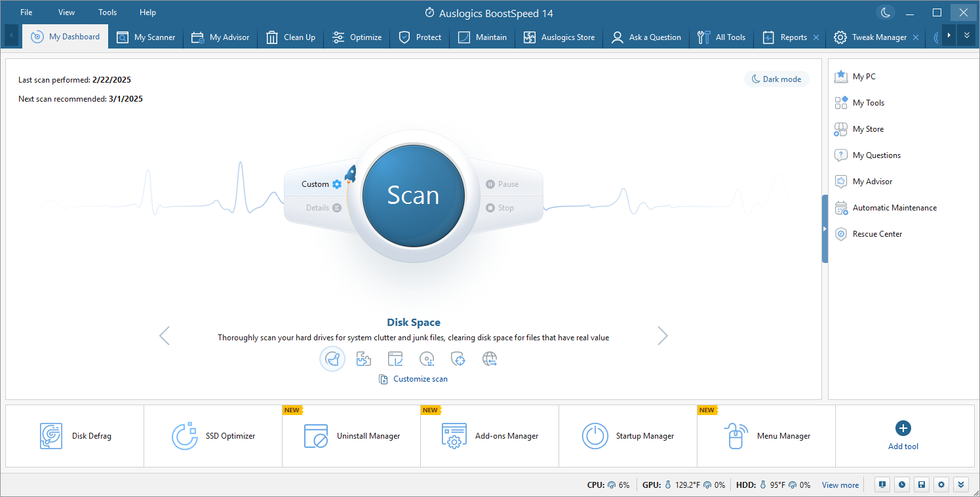Select the disk drive scan category icon
This screenshot has height=497, width=980.
[x=427, y=359]
